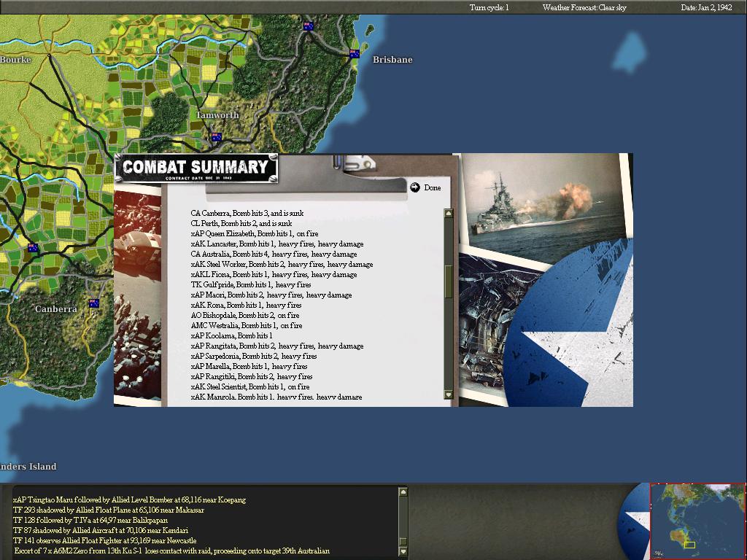Screen dimensions: 747x560
Task: Select the 'xAP Koolama, Bomb hits 1' line
Action: pos(231,335)
